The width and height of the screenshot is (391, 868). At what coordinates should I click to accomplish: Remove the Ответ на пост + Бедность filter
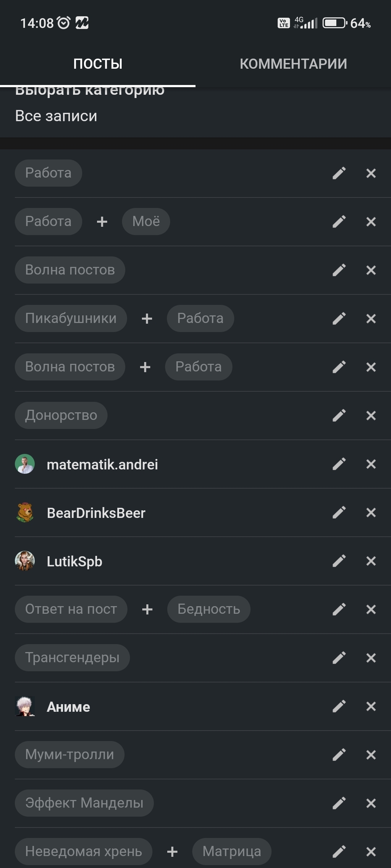coord(371,609)
